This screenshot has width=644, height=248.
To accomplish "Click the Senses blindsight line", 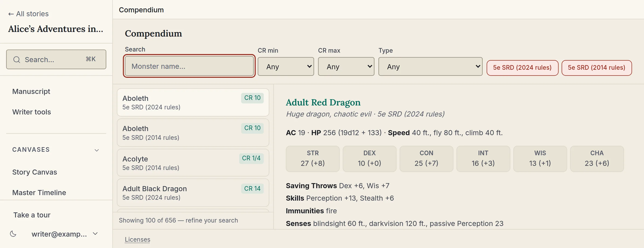I will [x=394, y=223].
